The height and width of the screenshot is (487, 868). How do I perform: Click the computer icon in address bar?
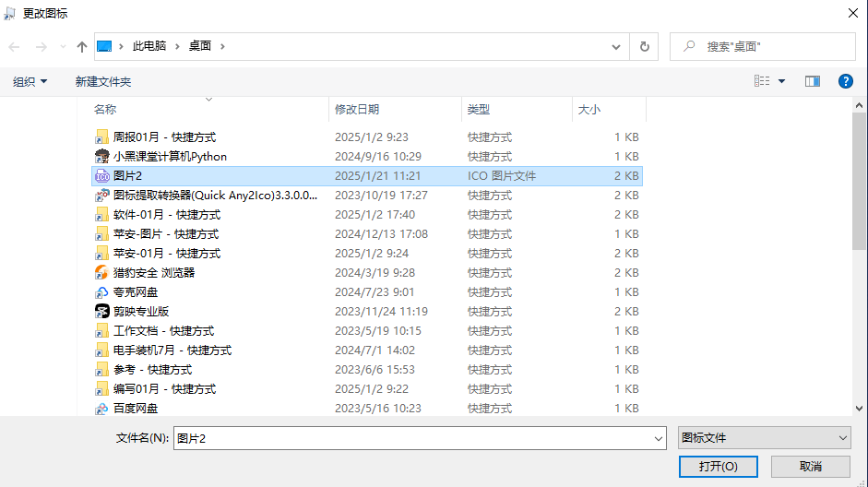click(104, 46)
